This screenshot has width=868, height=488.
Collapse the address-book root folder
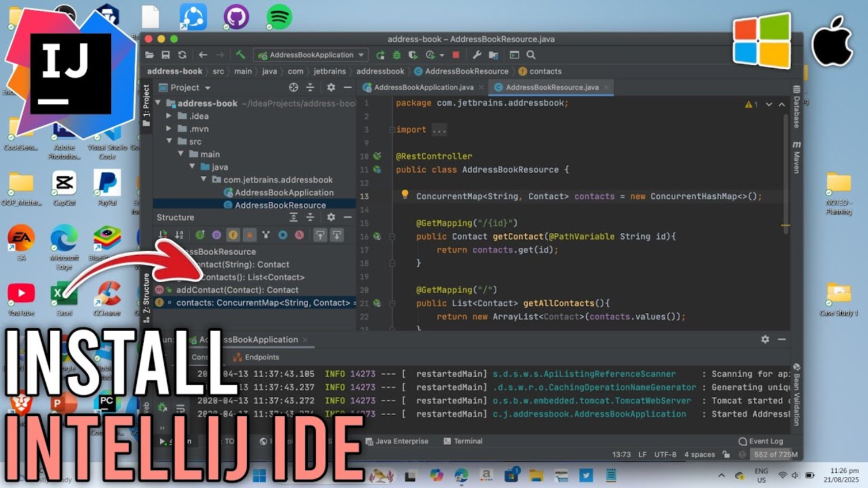tap(159, 103)
